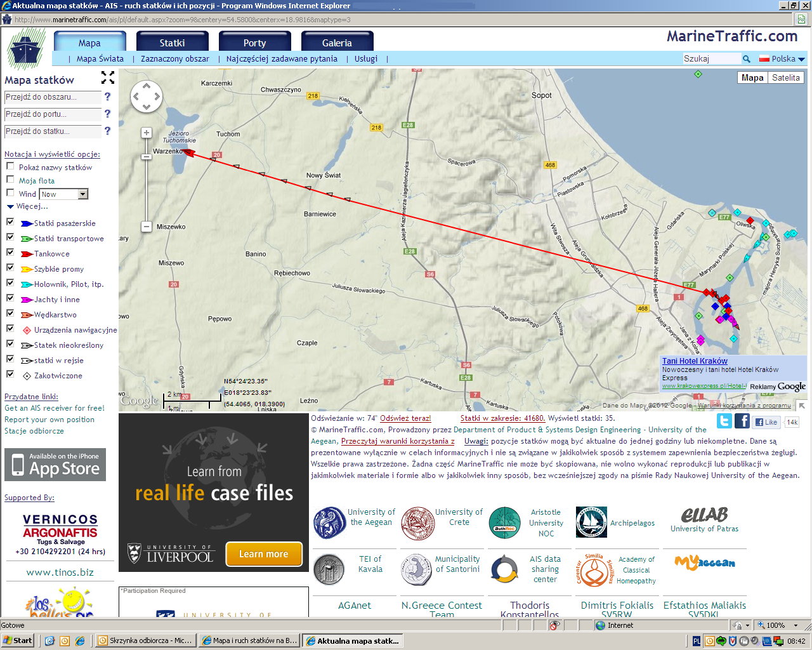The height and width of the screenshot is (650, 812).
Task: Select green marker beside the Mapa map-type button
Action: tap(698, 74)
